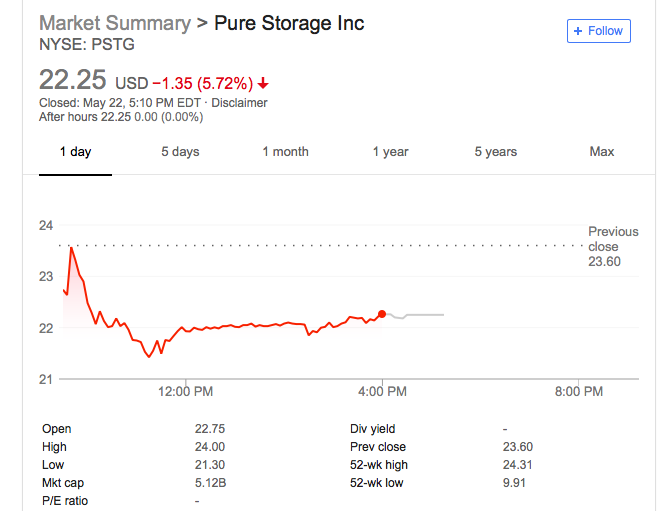Click the Previous close 23.60 label
This screenshot has width=668, height=511.
coord(613,246)
